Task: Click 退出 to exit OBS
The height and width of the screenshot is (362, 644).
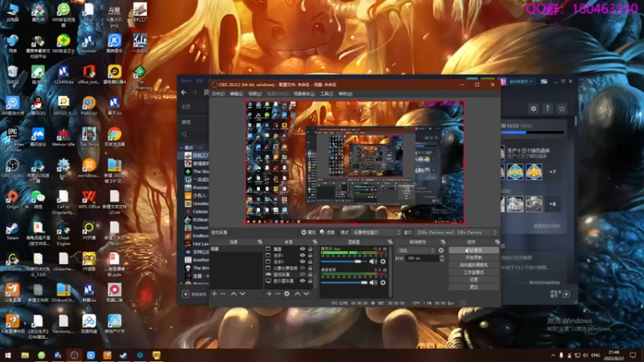Action: click(x=473, y=287)
